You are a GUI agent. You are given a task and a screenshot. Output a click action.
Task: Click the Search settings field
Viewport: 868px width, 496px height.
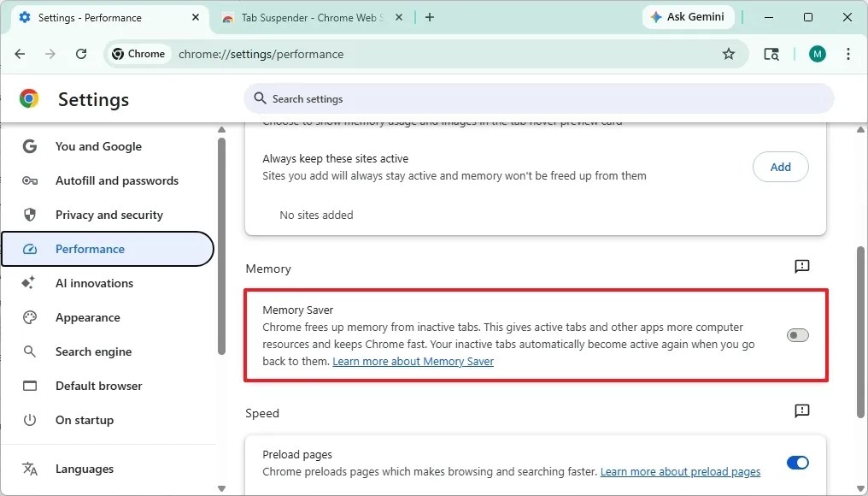pyautogui.click(x=538, y=98)
